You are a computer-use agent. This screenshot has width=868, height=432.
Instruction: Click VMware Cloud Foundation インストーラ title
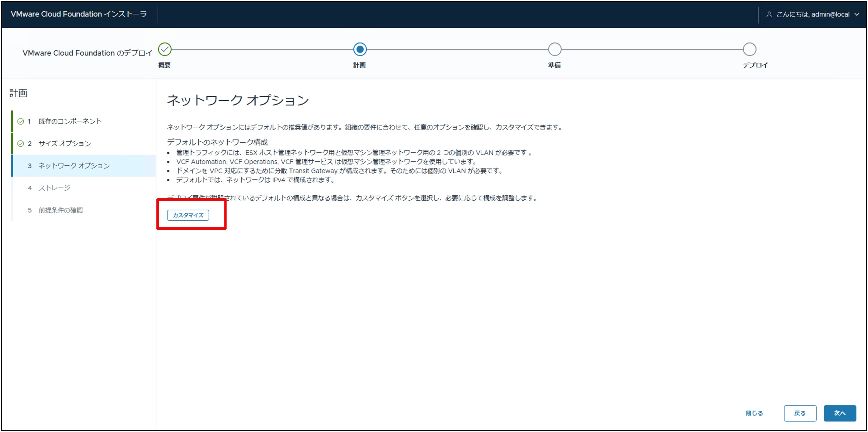click(x=79, y=14)
